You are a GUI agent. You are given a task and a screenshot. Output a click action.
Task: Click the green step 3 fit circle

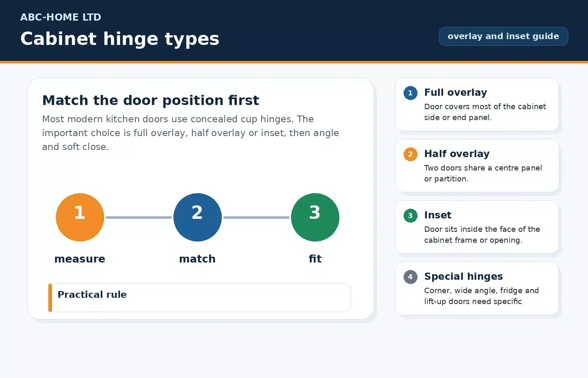click(315, 217)
